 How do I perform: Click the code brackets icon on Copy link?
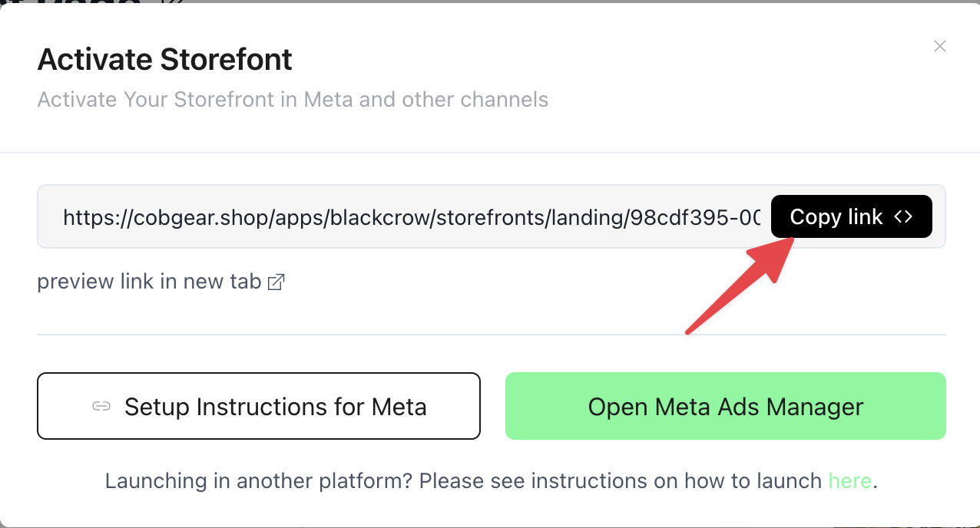click(x=903, y=217)
